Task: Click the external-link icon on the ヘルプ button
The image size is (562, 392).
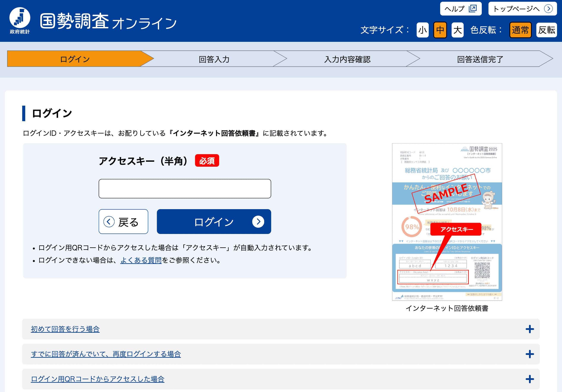Action: click(x=473, y=9)
